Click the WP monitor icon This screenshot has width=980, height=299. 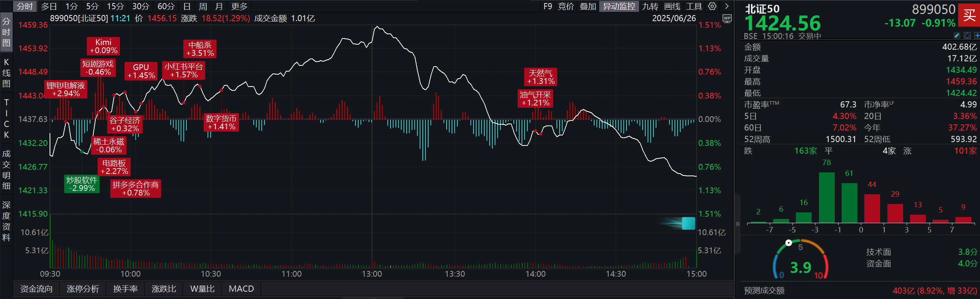pos(727,18)
